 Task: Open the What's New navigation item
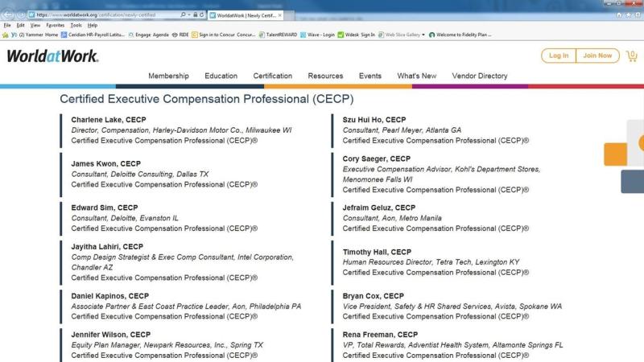point(416,76)
